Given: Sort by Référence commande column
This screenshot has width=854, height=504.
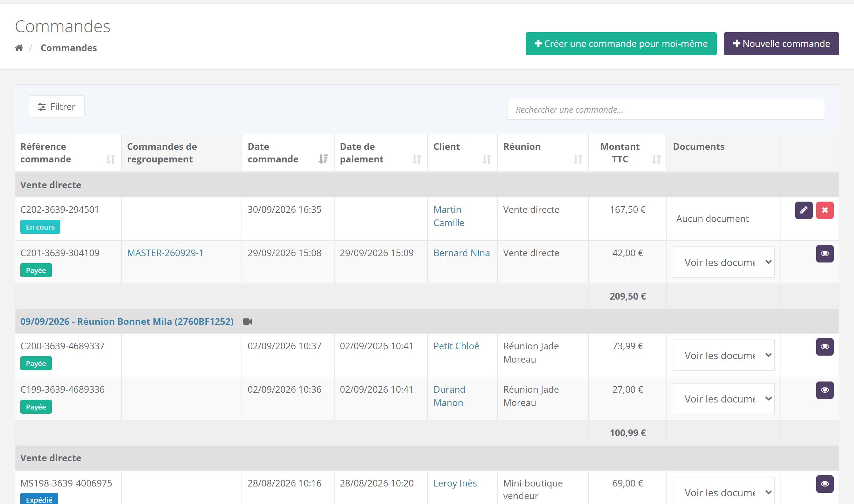Looking at the screenshot, I should 111,159.
